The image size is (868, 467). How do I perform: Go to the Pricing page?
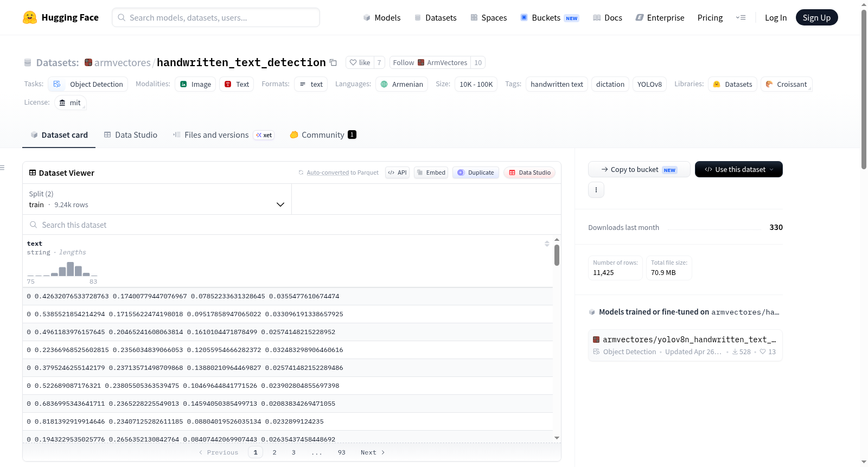click(710, 17)
